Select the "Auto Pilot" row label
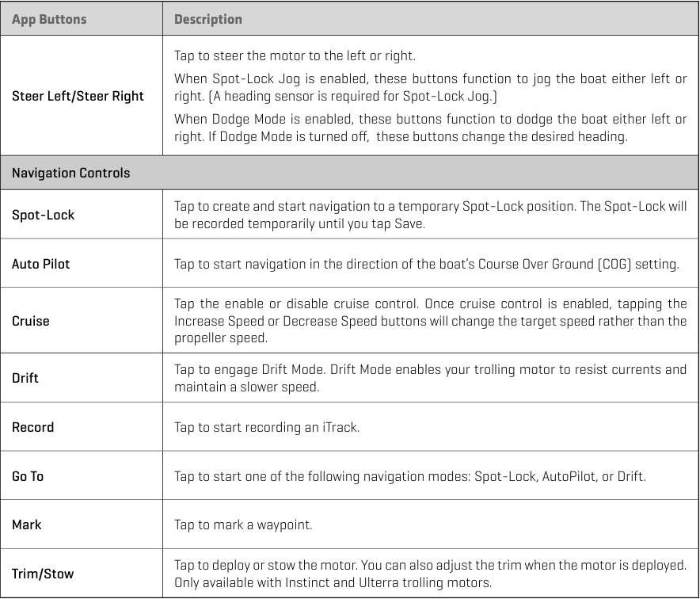700x599 pixels. point(40,264)
